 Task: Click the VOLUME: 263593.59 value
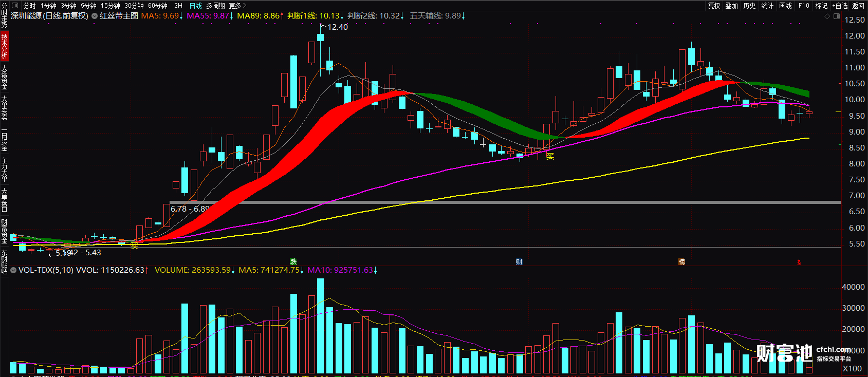click(x=195, y=270)
